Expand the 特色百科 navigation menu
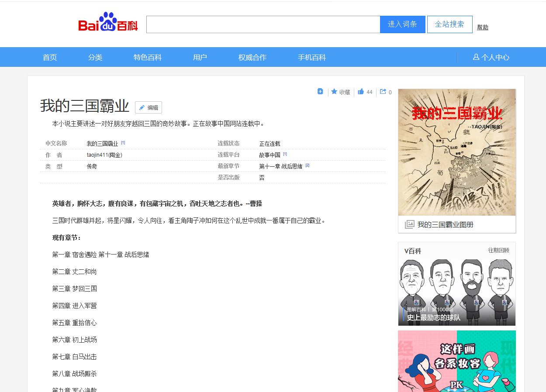Viewport: 546px width, 392px height. pos(148,57)
